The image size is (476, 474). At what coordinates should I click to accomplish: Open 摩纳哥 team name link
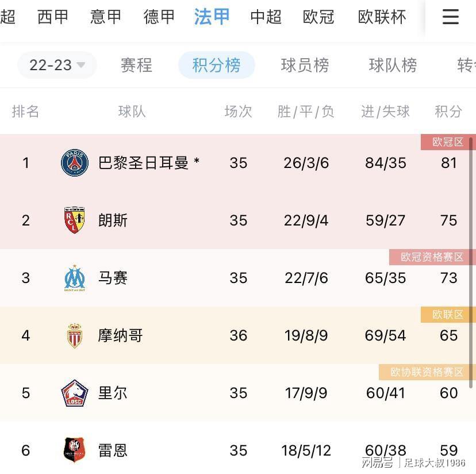tap(120, 336)
